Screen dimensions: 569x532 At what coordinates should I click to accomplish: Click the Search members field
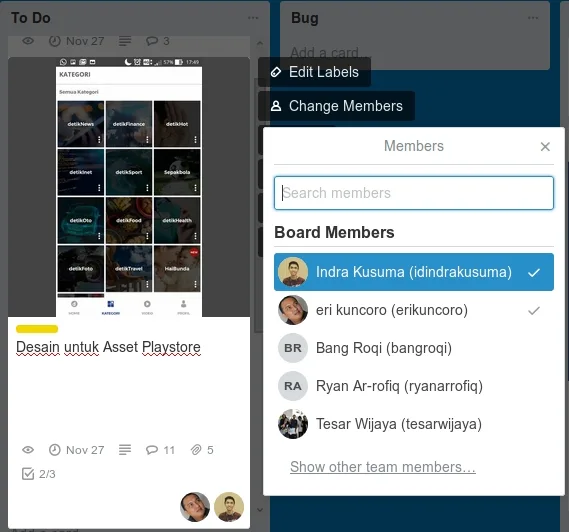pos(414,193)
